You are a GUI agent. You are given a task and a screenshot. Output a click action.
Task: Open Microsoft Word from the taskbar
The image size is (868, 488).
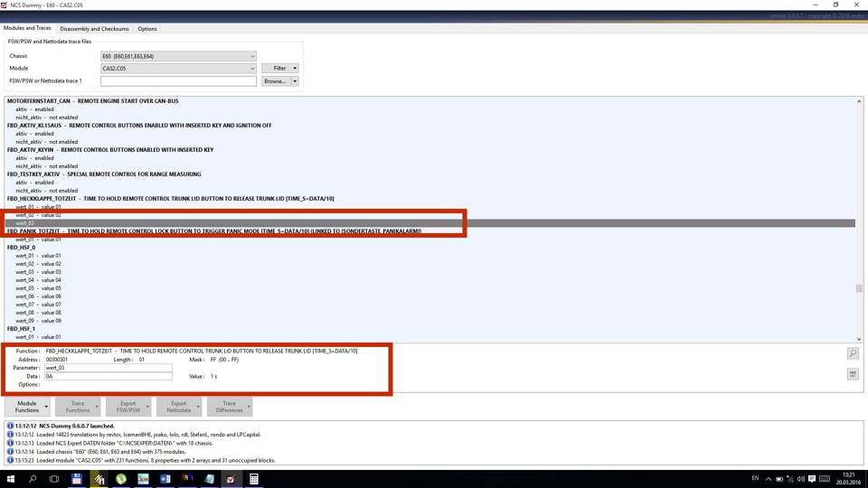(165, 479)
